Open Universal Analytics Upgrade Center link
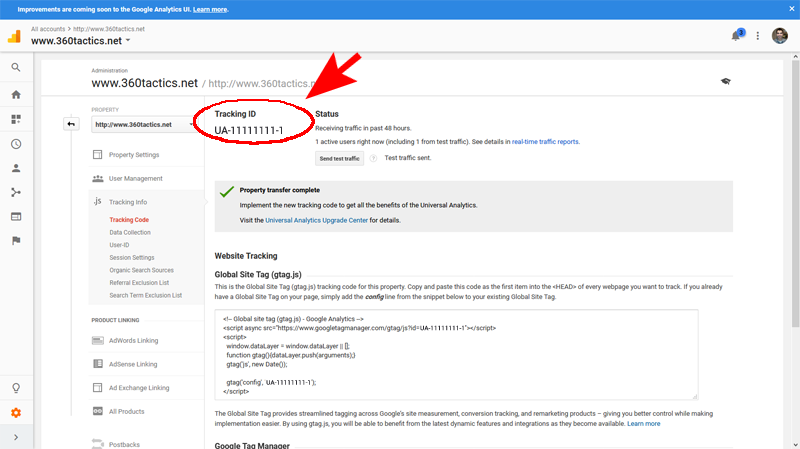Viewport: 800px width, 449px height. pyautogui.click(x=316, y=220)
